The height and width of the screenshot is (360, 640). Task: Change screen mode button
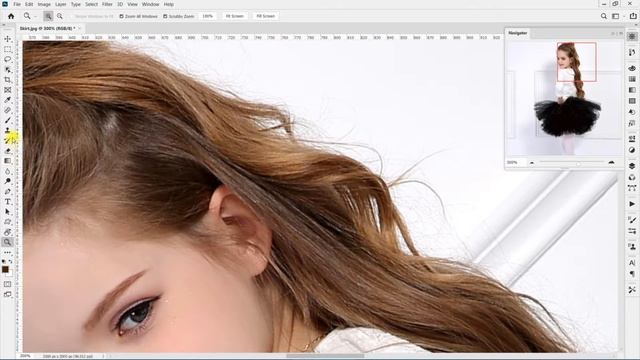click(x=7, y=294)
